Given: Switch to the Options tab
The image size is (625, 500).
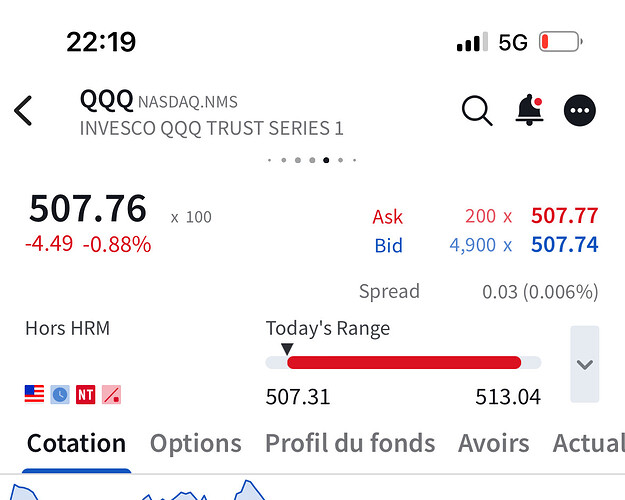Looking at the screenshot, I should (x=196, y=443).
